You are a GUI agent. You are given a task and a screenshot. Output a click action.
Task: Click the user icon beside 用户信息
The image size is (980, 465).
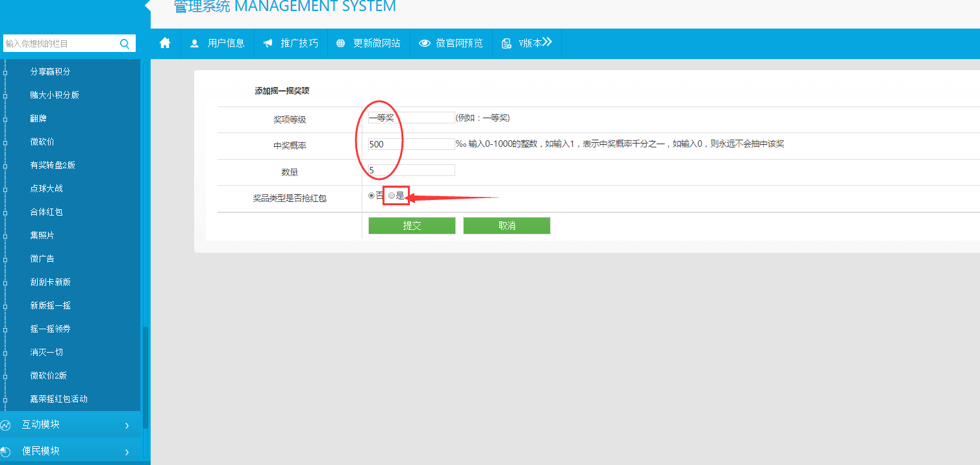(x=194, y=44)
